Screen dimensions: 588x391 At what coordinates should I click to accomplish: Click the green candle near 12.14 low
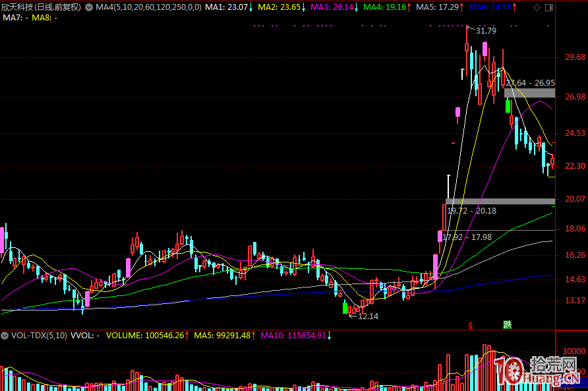[x=345, y=307]
